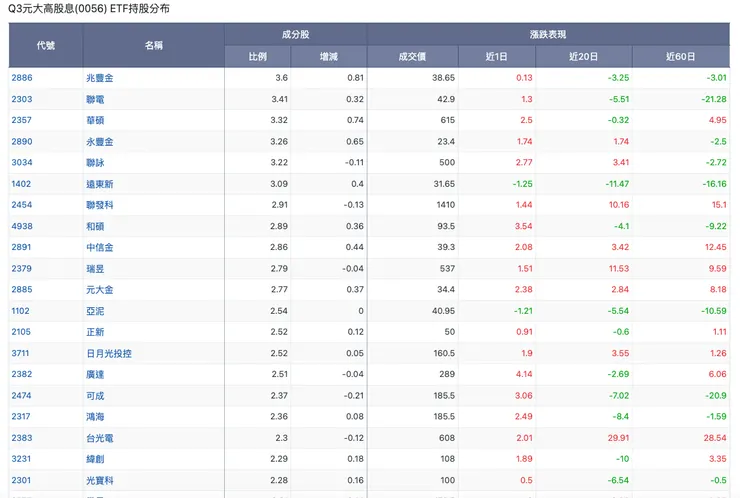
Task: Click the Q3元大高股息(0056) ETF持股分布 title
Action: [x=89, y=8]
